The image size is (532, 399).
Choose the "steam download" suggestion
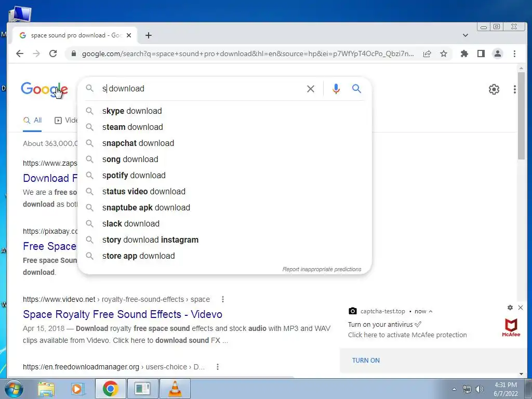pyautogui.click(x=224, y=127)
